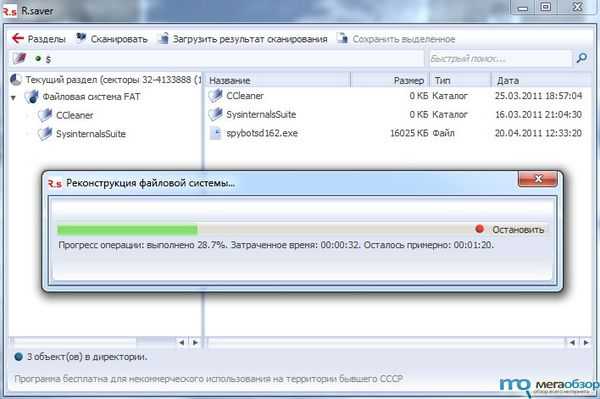Click the Файловая система FAT folder icon
This screenshot has width=600, height=399.
coord(32,97)
